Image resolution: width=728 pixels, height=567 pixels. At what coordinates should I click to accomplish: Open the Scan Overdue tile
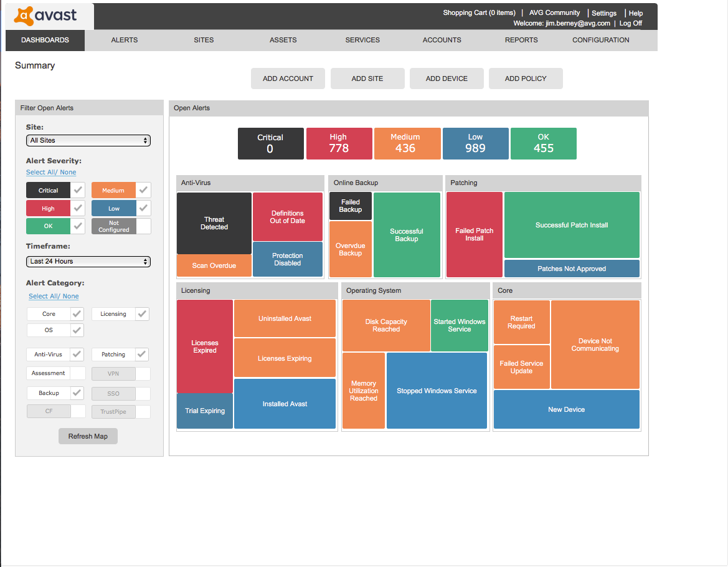[x=214, y=265]
